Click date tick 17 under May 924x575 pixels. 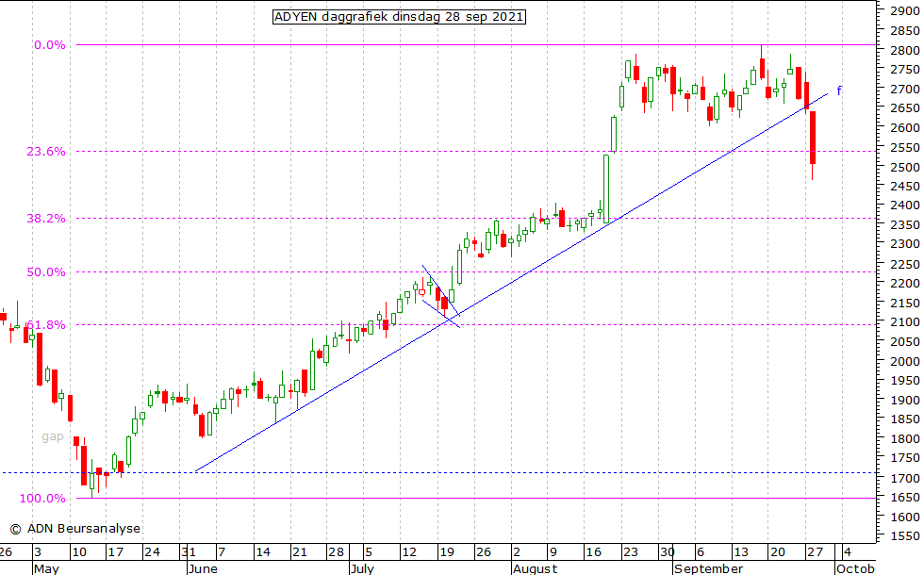(x=115, y=552)
